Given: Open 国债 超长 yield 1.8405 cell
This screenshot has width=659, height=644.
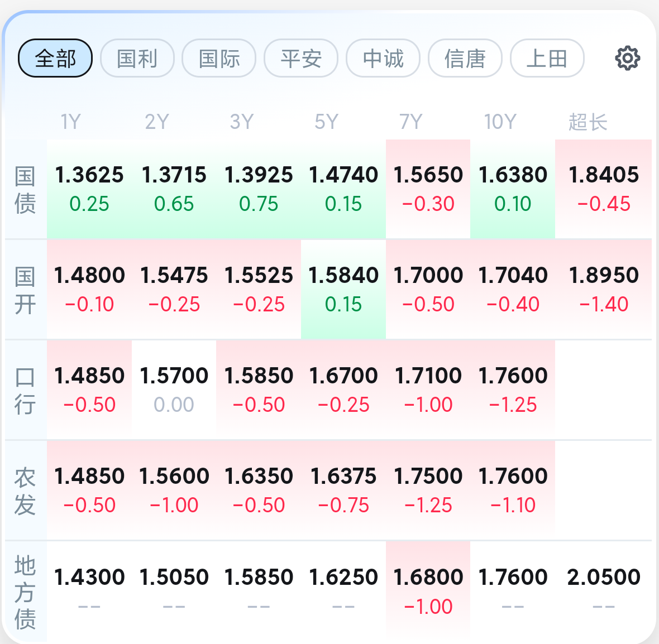Looking at the screenshot, I should (603, 189).
